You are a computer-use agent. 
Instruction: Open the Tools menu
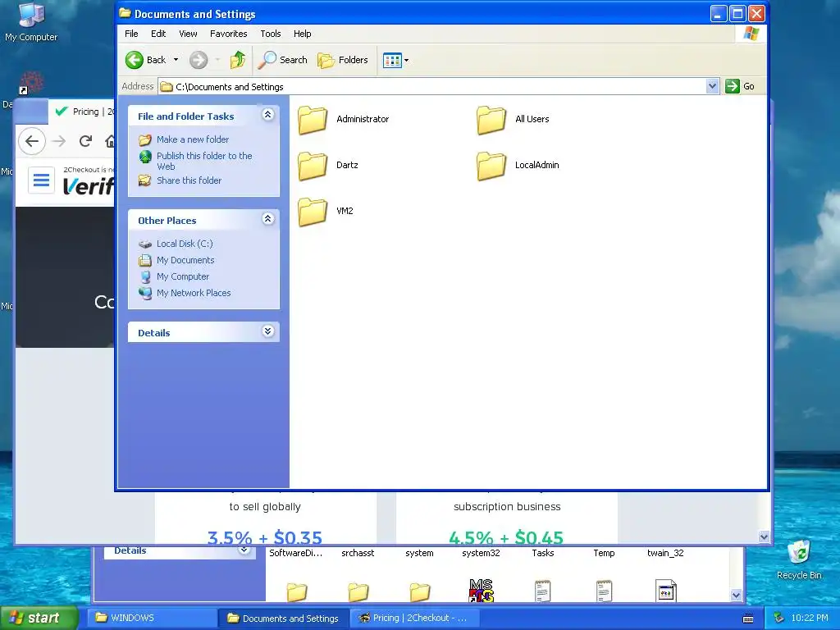(x=271, y=34)
